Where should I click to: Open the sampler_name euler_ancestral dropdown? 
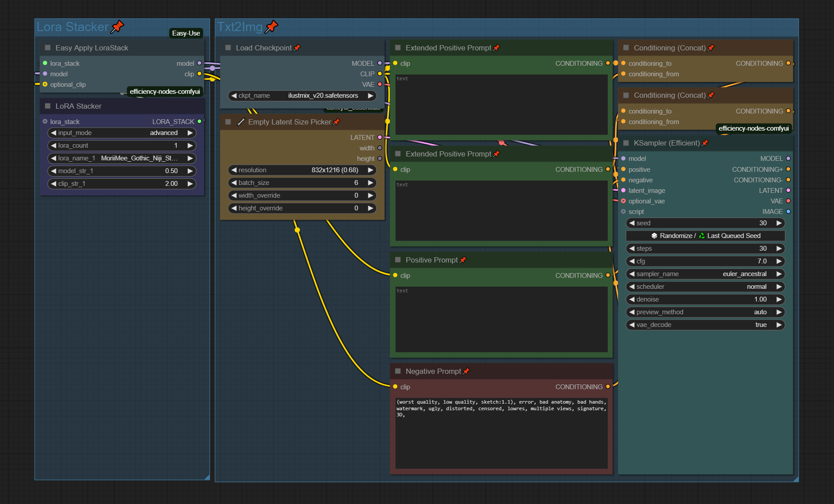(705, 274)
